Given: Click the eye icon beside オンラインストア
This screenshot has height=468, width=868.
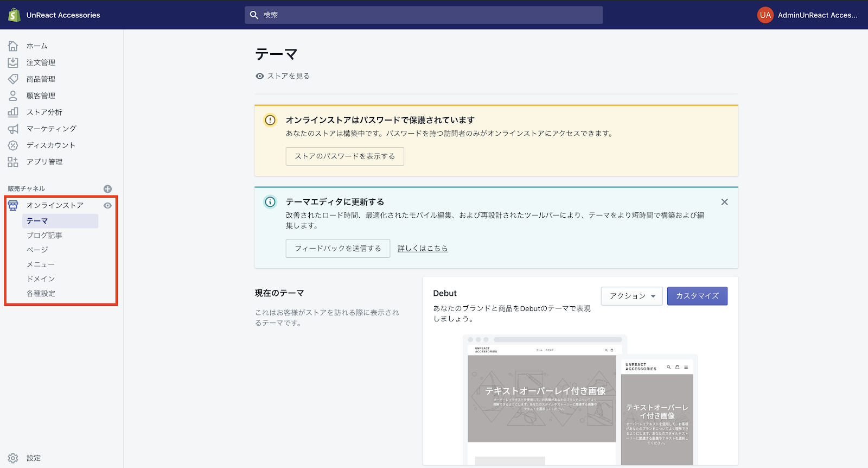Looking at the screenshot, I should (107, 206).
